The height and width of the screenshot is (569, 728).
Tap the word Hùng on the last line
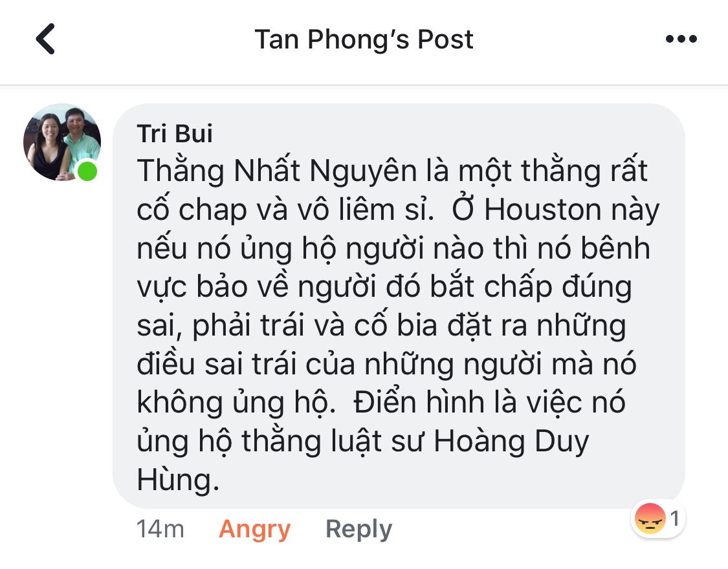coord(178,480)
